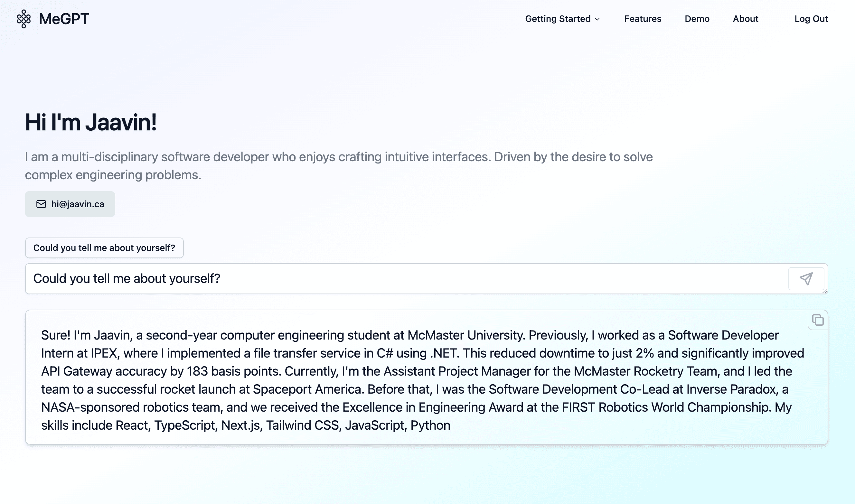Expand the chevron beside Getting Started
Image resolution: width=855 pixels, height=504 pixels.
pyautogui.click(x=597, y=19)
